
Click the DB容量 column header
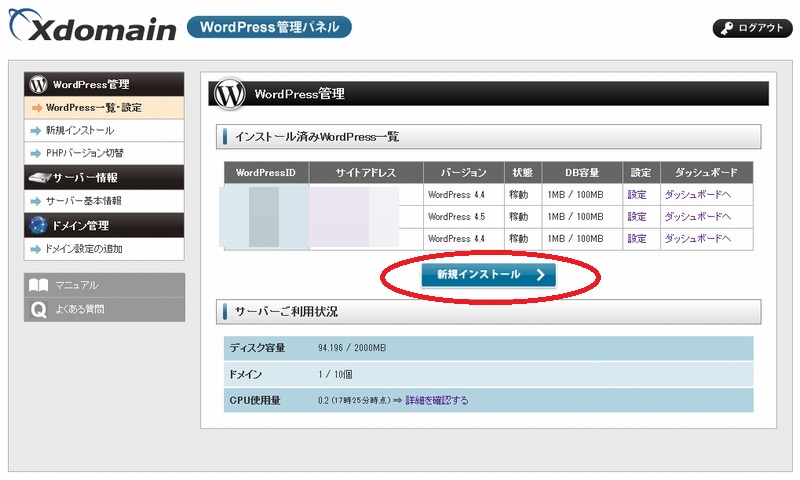582,173
